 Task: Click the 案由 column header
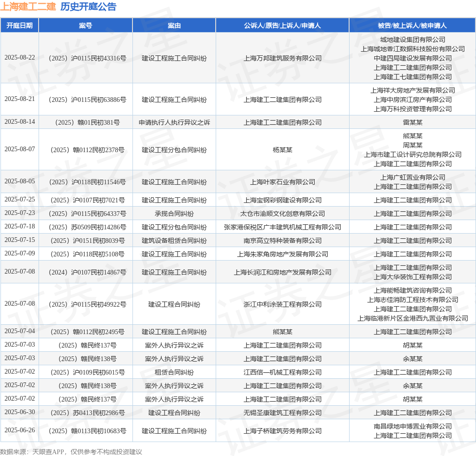tap(174, 26)
